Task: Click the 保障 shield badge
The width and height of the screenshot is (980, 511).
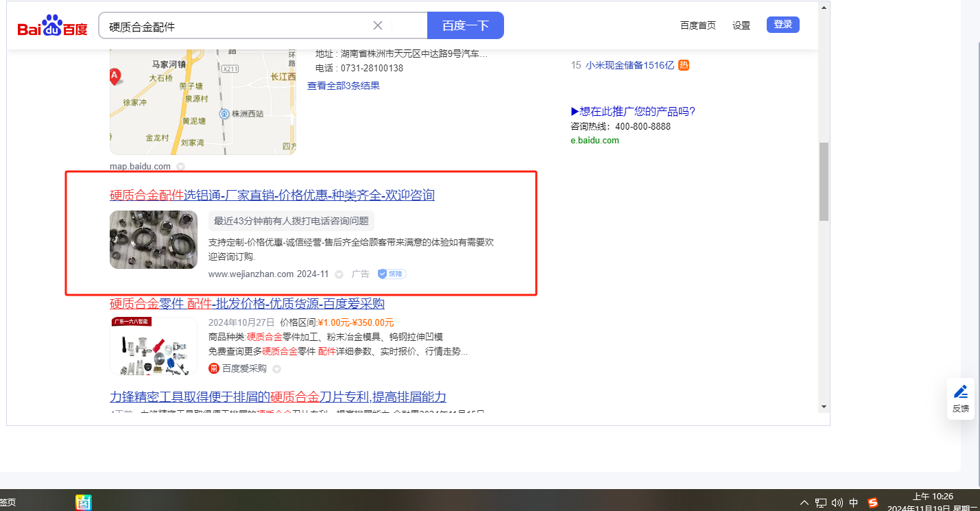Action: point(392,274)
